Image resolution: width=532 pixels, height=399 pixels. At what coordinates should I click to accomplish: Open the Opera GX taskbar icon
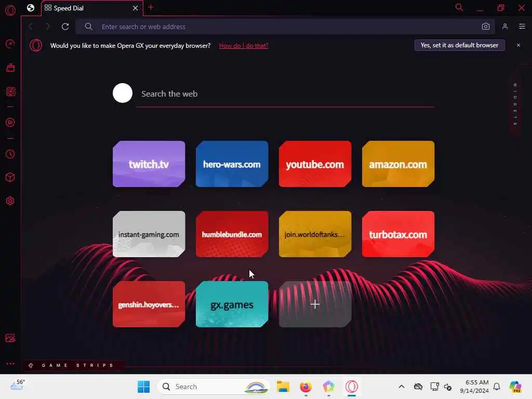click(352, 387)
